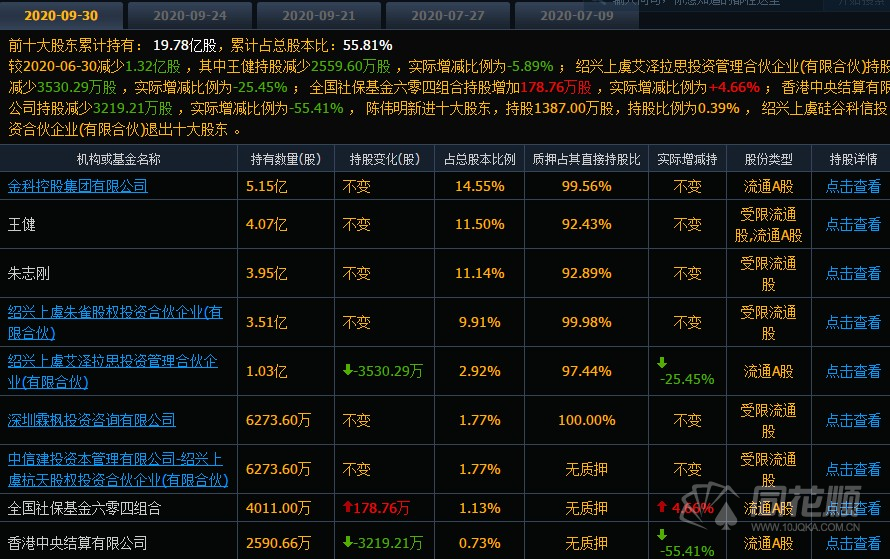Open 绍兴上虞艾泽拉思投资管理合伙企业 link
The image size is (890, 559).
112,371
